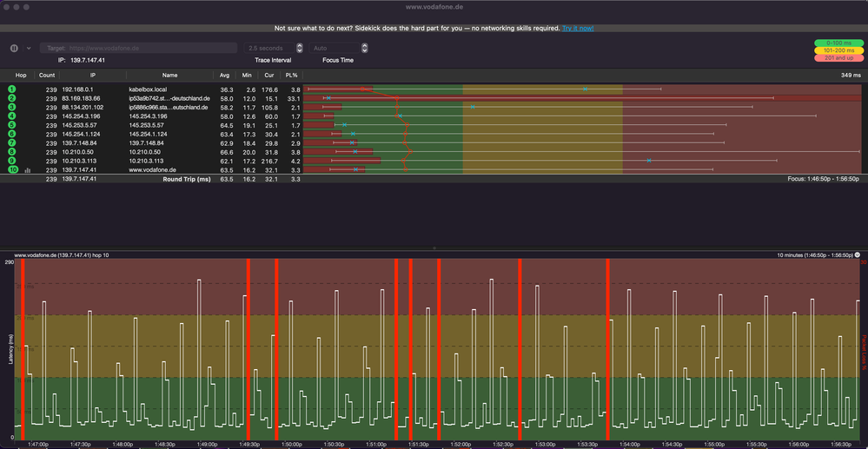The height and width of the screenshot is (449, 868).
Task: Select hop 8 green circle icon
Action: tap(12, 152)
